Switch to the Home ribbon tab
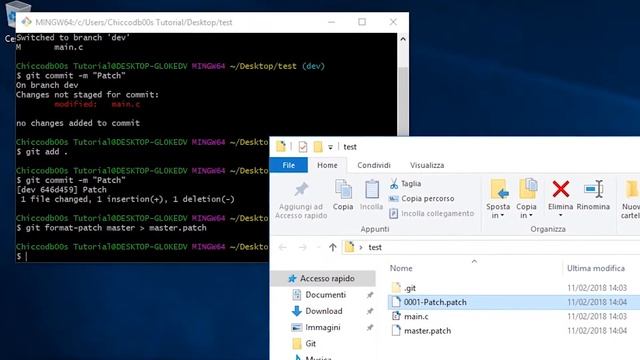 pyautogui.click(x=327, y=165)
